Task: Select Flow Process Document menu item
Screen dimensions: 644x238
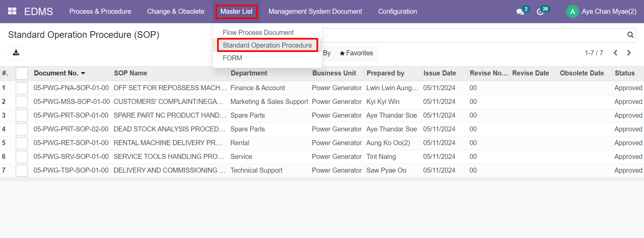Action: pos(258,33)
